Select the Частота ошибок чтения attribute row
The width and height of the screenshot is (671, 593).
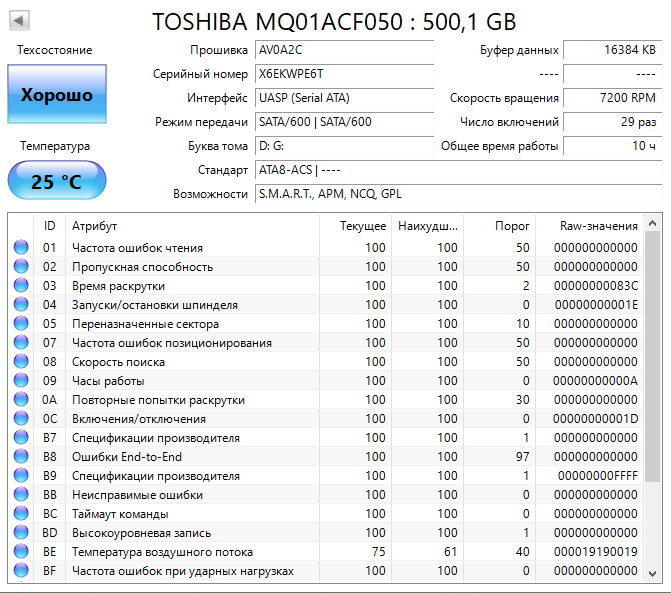tap(326, 247)
